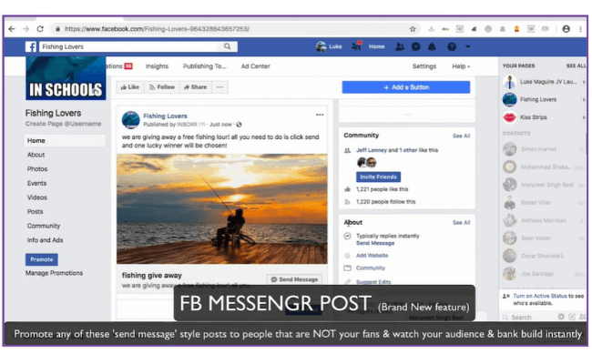Open the chat settings gear icon
Image resolution: width=592 pixels, height=364 pixels.
(561, 317)
